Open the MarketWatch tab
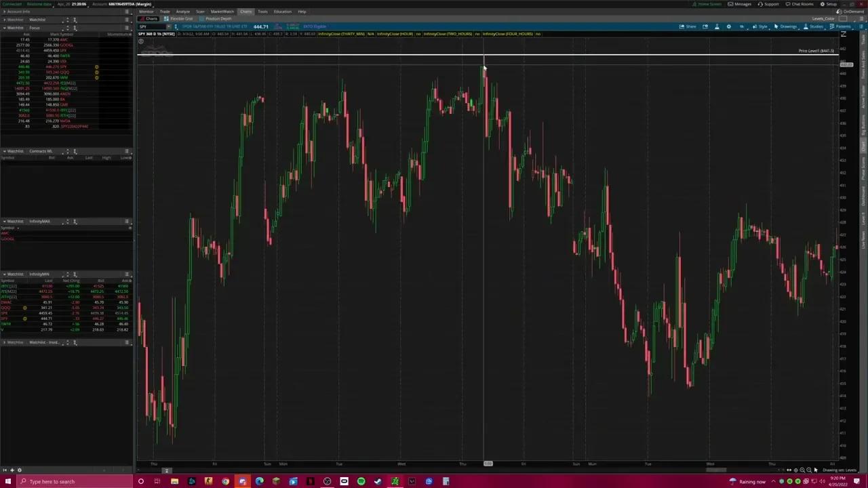This screenshot has width=868, height=488. [x=222, y=12]
